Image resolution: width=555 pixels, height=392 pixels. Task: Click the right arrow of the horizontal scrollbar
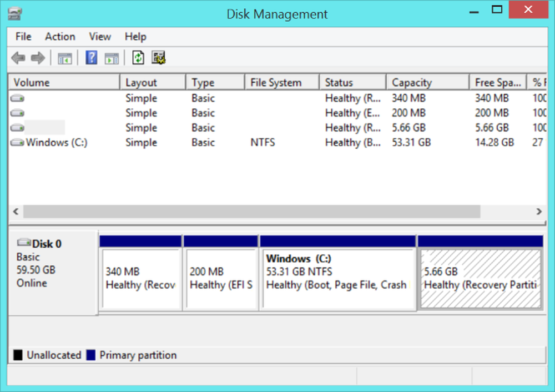coord(539,212)
